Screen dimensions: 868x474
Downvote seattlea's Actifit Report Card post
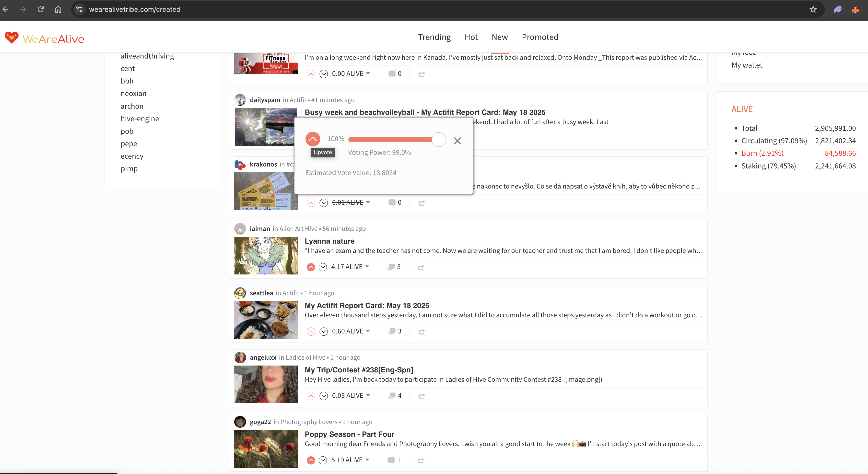pyautogui.click(x=323, y=332)
